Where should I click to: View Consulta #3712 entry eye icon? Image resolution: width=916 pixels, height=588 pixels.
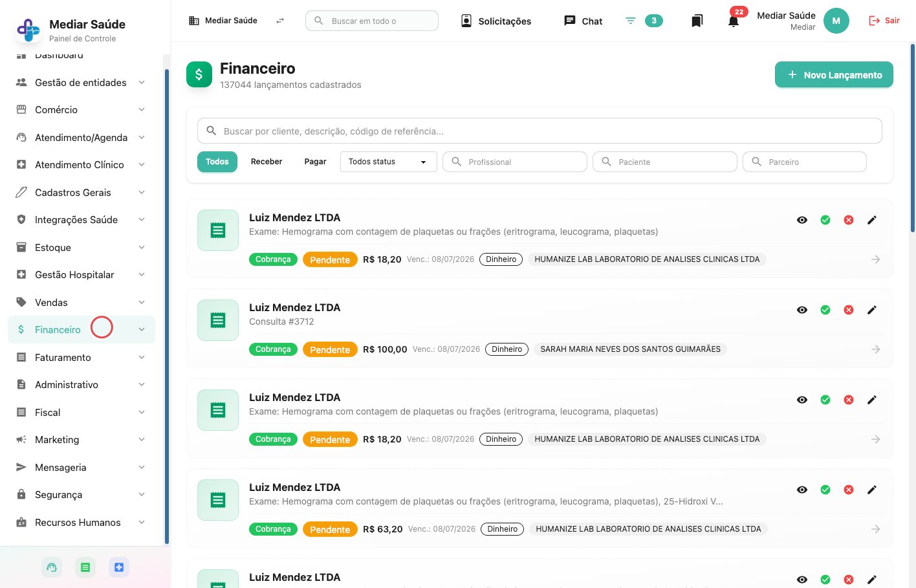[x=802, y=310]
